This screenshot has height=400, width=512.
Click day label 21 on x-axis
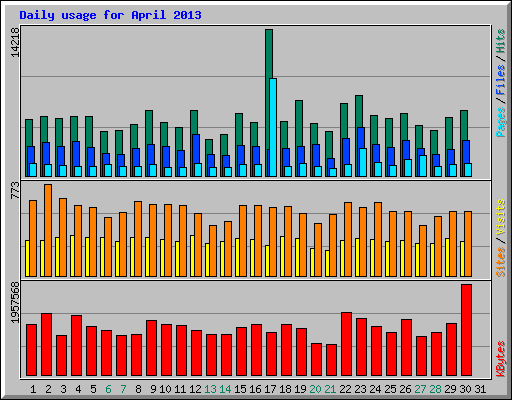330,389
